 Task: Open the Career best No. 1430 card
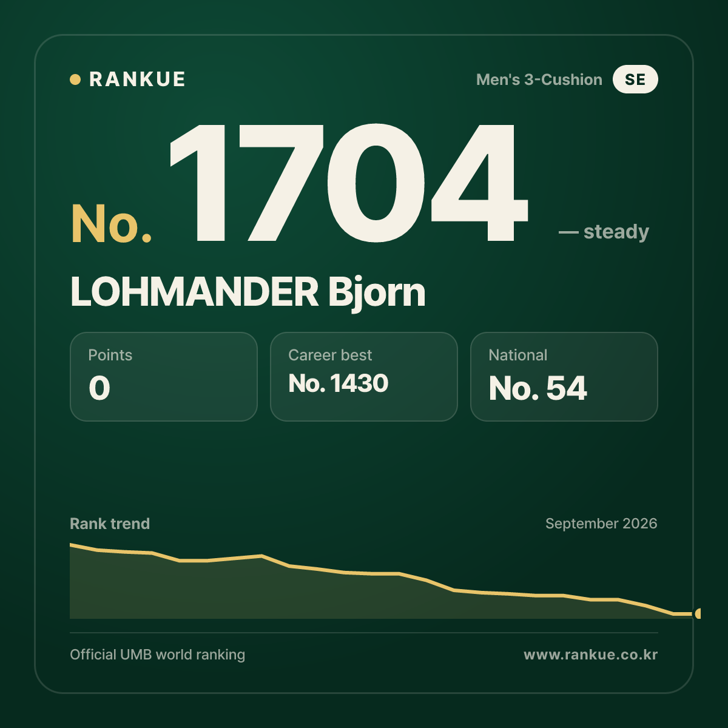[x=364, y=377]
